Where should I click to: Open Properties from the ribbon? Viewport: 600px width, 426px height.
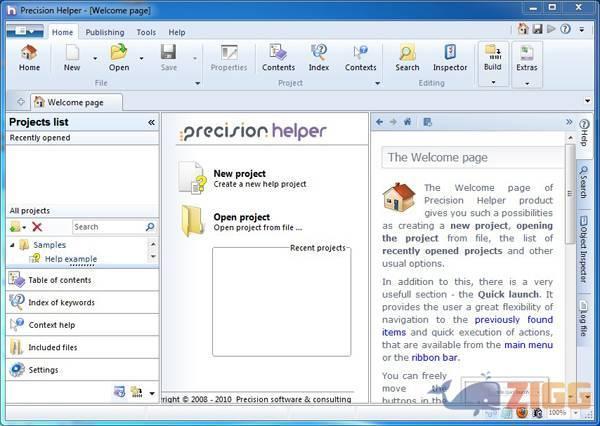[229, 58]
